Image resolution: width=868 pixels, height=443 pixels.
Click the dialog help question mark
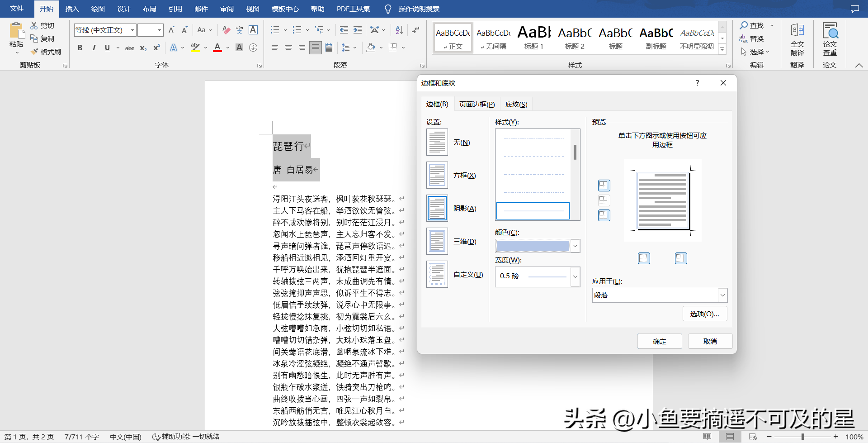(x=697, y=83)
